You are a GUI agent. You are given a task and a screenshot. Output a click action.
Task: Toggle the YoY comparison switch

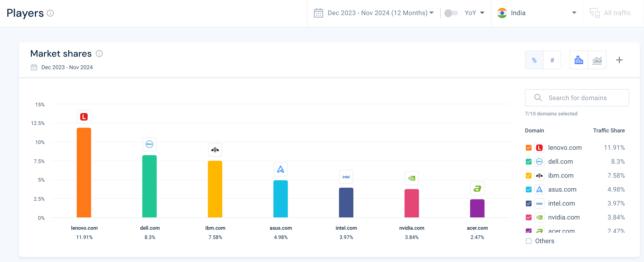click(451, 13)
